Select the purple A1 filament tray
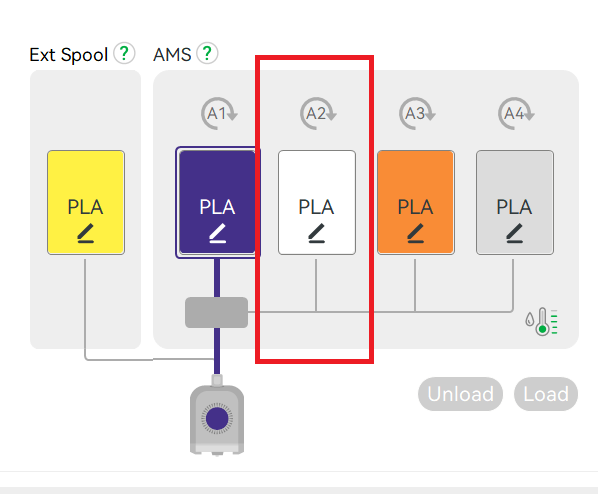This screenshot has height=494, width=598. 217,202
